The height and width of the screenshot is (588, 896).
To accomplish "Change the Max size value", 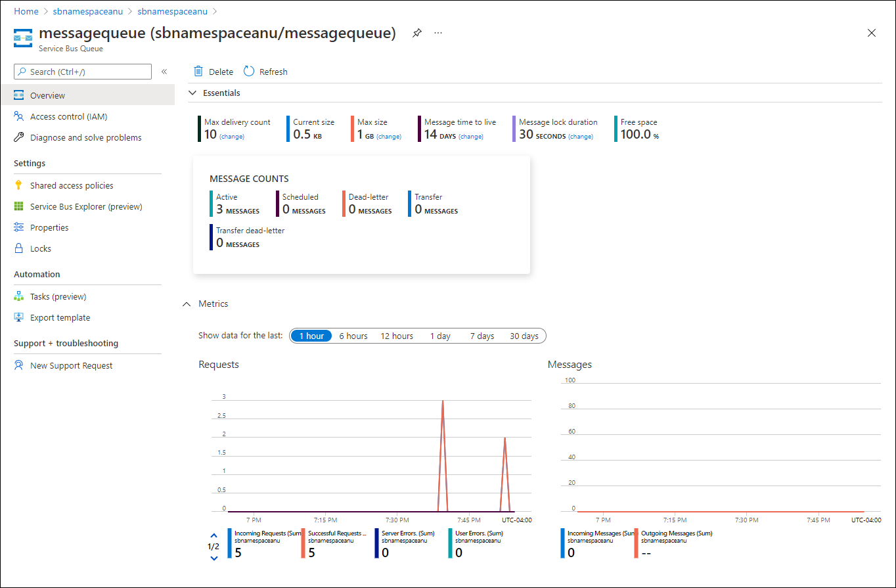I will 389,137.
